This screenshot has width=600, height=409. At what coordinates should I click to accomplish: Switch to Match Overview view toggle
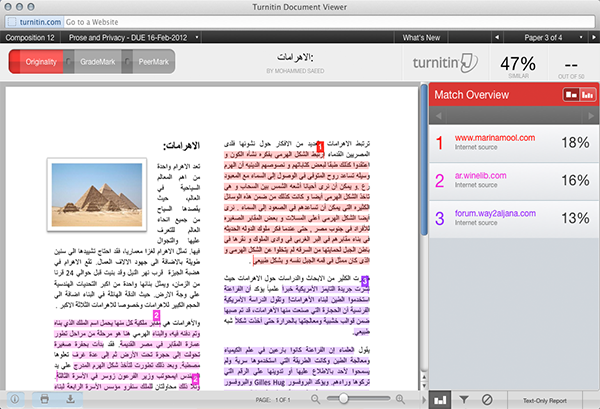pos(571,95)
